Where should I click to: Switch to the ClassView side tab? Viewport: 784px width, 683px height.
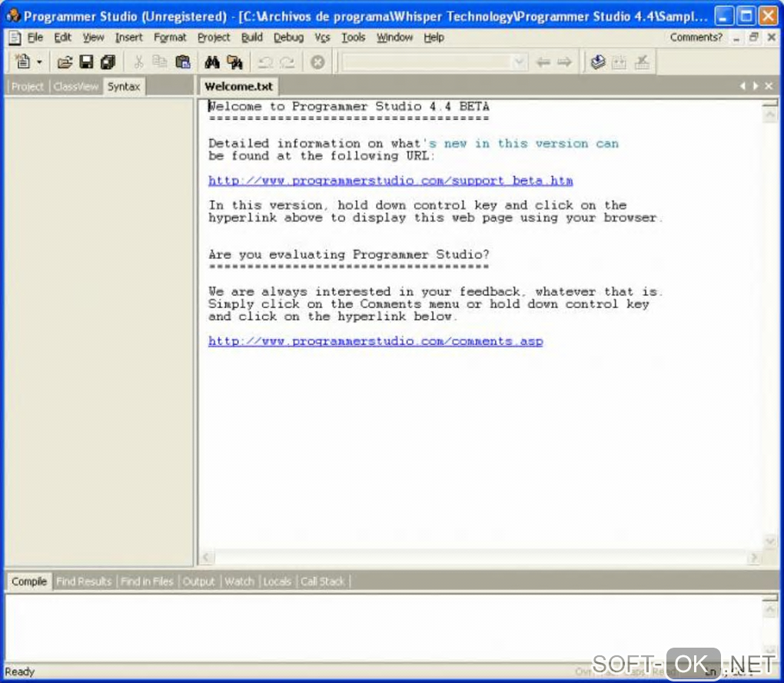[x=76, y=87]
